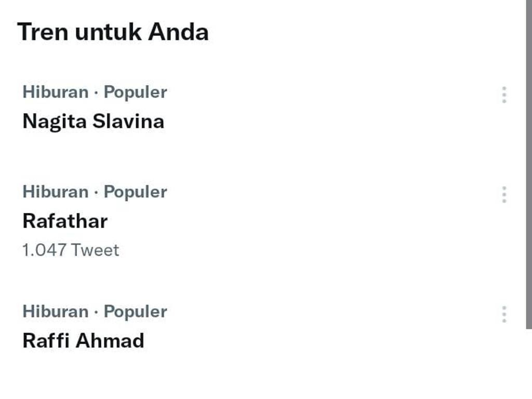The image size is (532, 399).
Task: View the Raffi Ahmad trending topic
Action: (x=83, y=341)
